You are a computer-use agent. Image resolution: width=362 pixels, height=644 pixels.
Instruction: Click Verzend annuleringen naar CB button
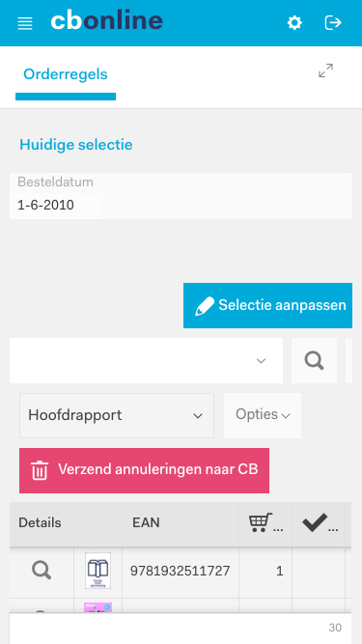click(x=144, y=470)
